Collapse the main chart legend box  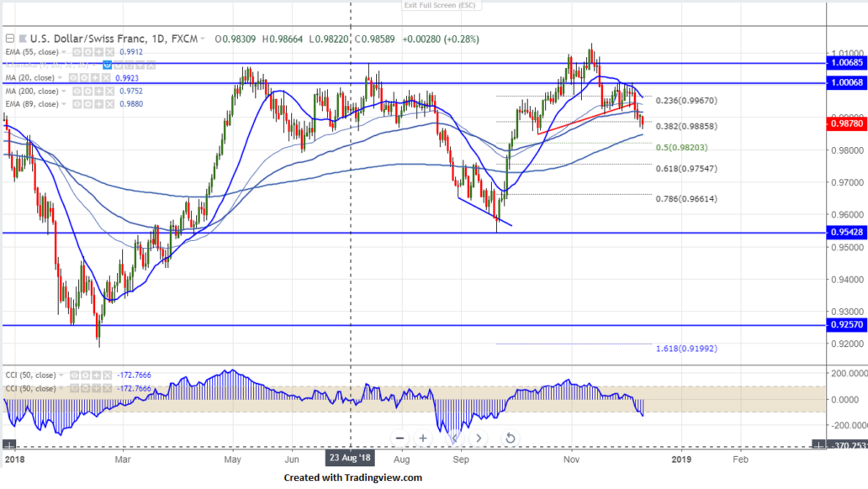pos(10,39)
